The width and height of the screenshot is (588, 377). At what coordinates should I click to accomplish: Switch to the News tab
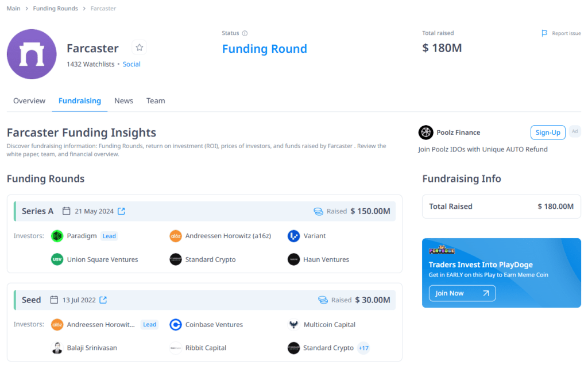pyautogui.click(x=123, y=100)
